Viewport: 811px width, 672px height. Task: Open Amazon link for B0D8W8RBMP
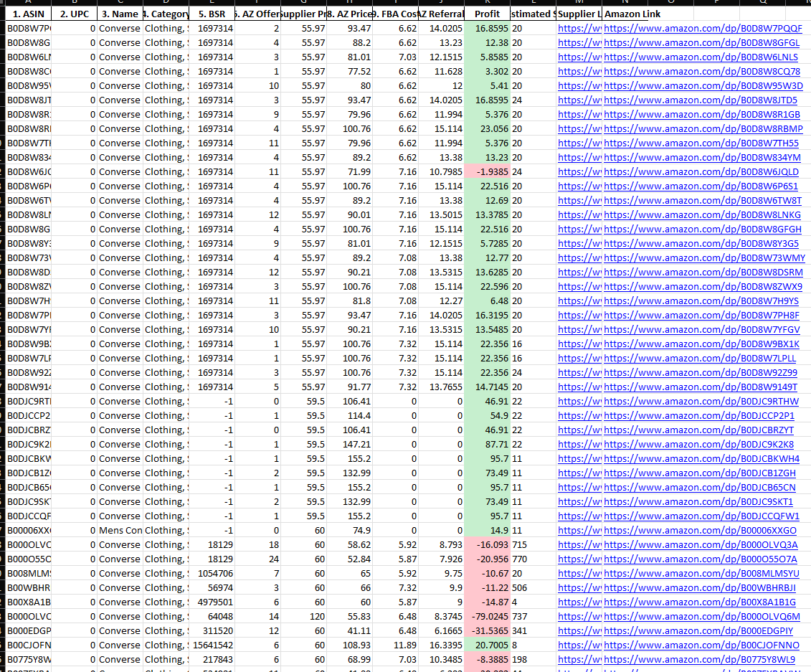click(703, 129)
